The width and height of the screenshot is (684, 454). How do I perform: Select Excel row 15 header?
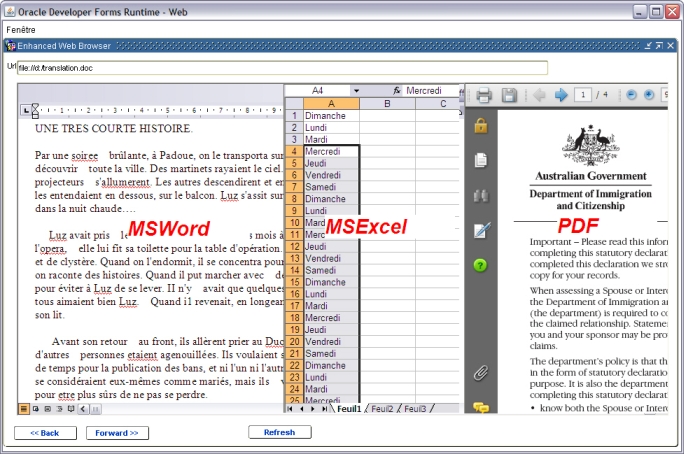294,282
